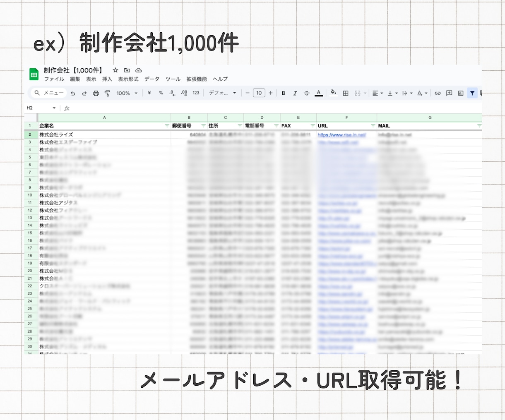
Task: Toggle the filter funnel button
Action: [x=472, y=93]
